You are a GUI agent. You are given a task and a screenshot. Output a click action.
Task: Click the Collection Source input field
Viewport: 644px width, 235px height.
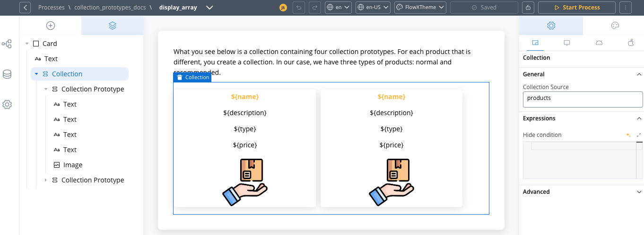click(x=583, y=99)
